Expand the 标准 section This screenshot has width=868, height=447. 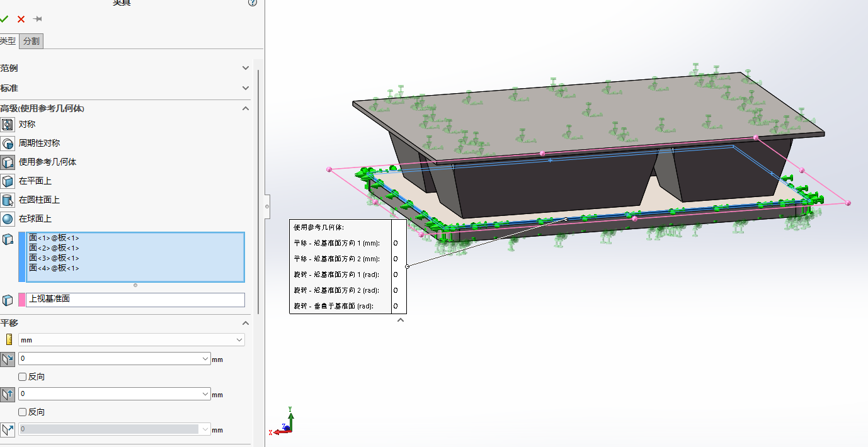246,88
